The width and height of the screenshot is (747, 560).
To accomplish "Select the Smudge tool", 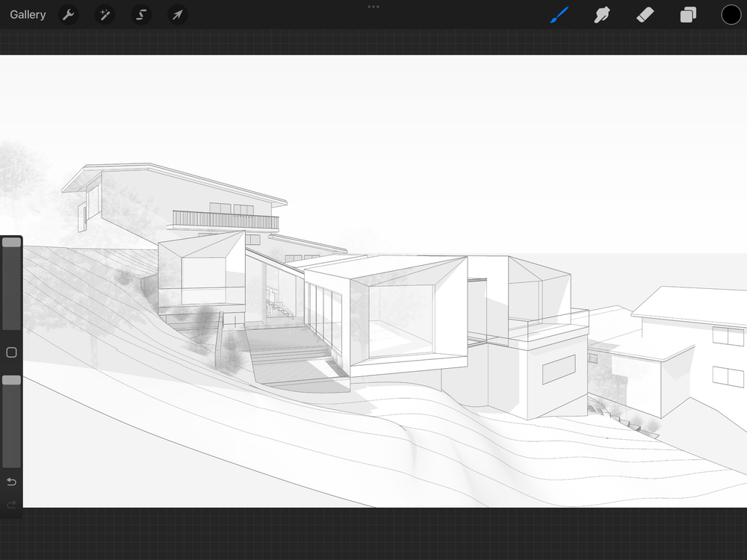I will 601,14.
